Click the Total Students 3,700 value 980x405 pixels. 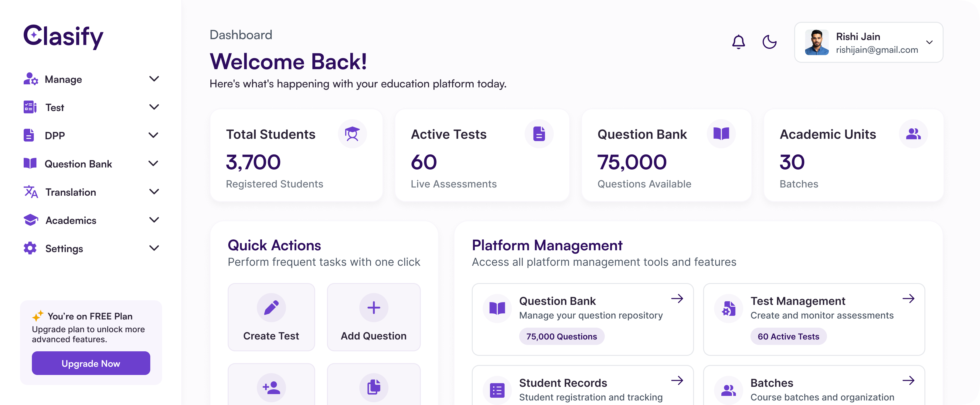254,162
